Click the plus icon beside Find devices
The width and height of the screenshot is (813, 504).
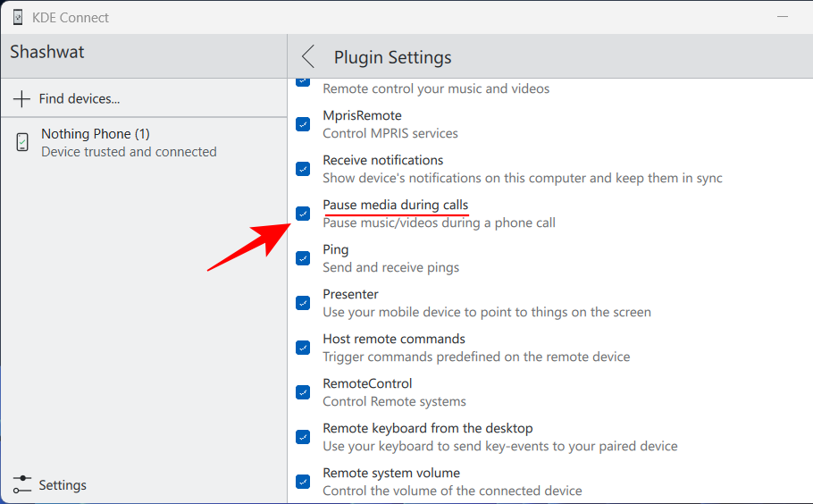[x=22, y=98]
